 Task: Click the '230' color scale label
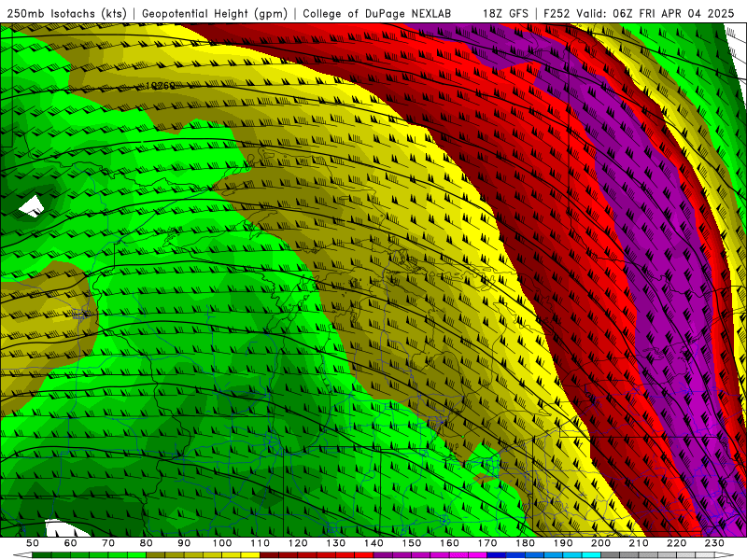pyautogui.click(x=714, y=543)
